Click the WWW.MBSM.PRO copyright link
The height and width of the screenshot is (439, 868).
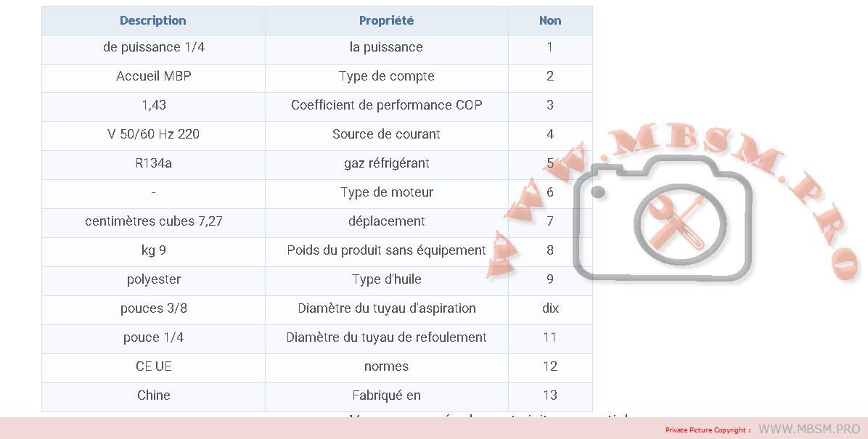808,429
